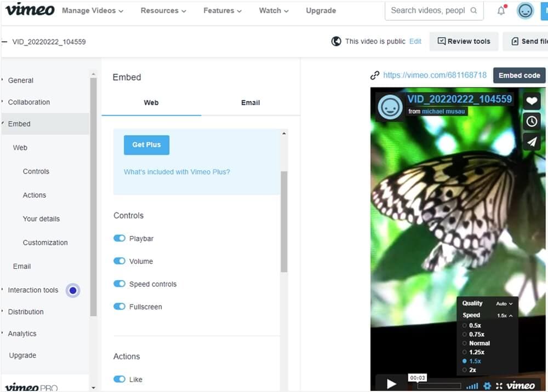Viewport: 548px width, 392px height.
Task: Select 2x playback speed
Action: 470,370
